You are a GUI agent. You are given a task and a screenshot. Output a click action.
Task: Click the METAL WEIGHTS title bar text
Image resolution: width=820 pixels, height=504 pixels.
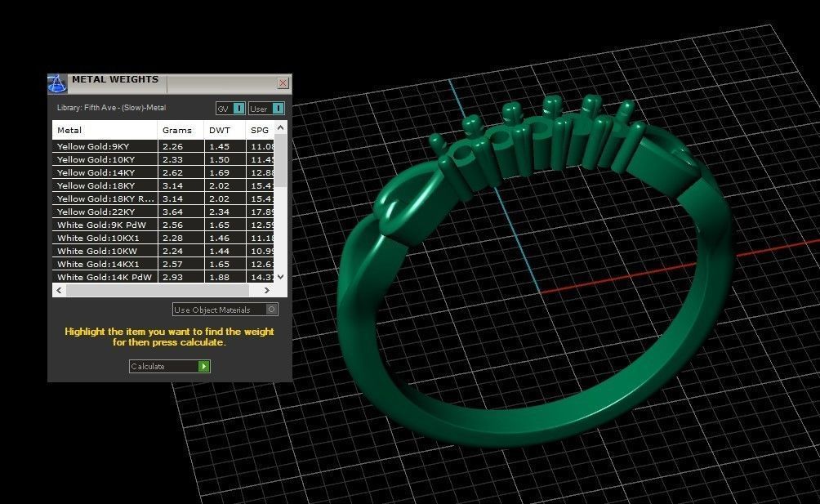pos(115,79)
